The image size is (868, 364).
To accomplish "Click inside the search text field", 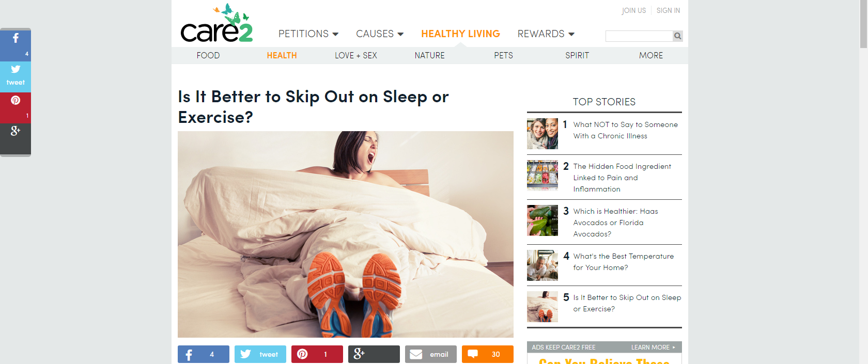I will point(639,36).
